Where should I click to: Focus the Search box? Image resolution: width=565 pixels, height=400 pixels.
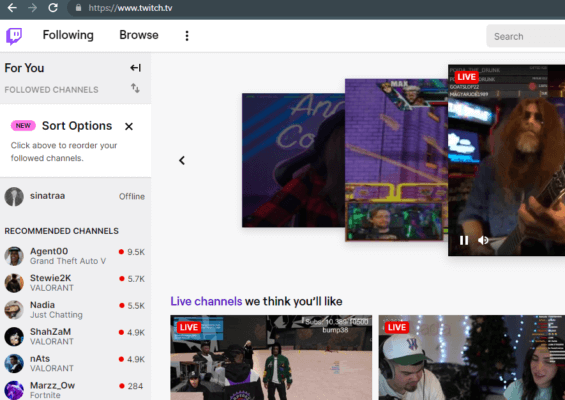pyautogui.click(x=526, y=36)
